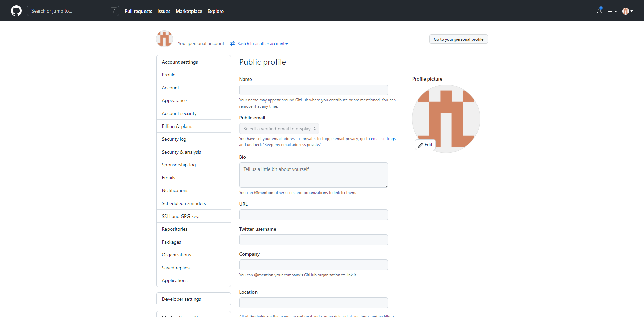Screen dimensions: 644x317
Task: Open Packages settings
Action: 194,242
